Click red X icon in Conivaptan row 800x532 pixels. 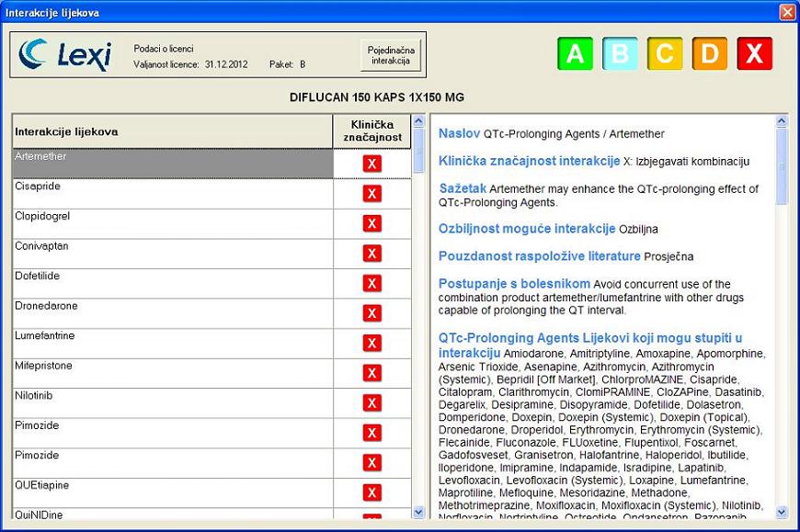pos(371,254)
